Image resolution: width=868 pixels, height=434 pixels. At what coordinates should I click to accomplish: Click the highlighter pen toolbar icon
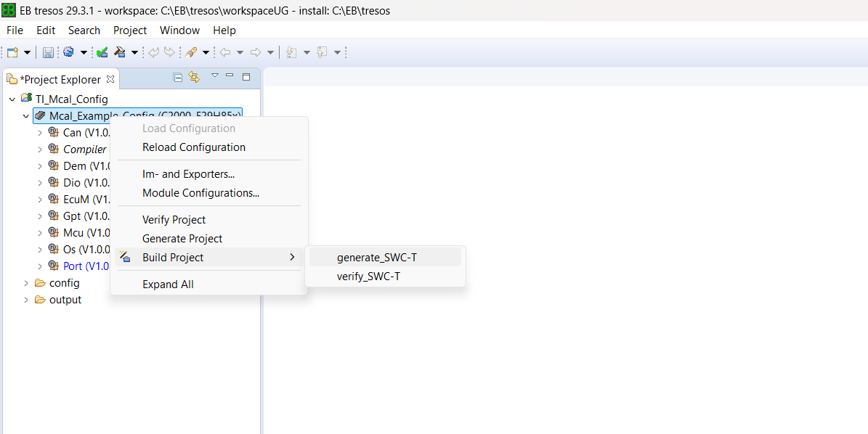tap(192, 52)
